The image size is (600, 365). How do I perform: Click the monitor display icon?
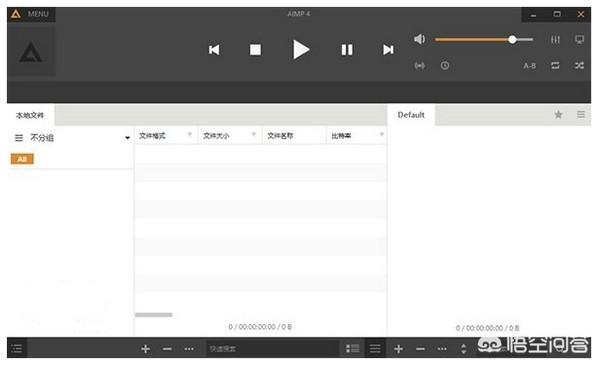coord(579,39)
